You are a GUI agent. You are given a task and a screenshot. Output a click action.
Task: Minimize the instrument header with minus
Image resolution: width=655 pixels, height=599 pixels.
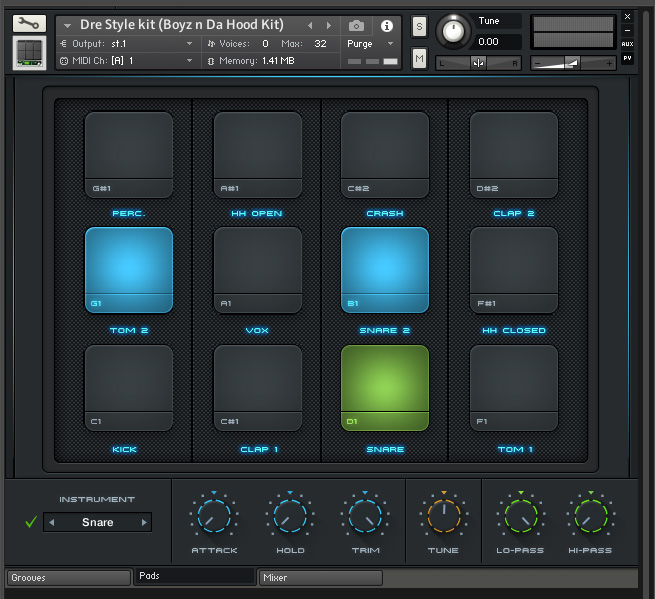tap(627, 30)
